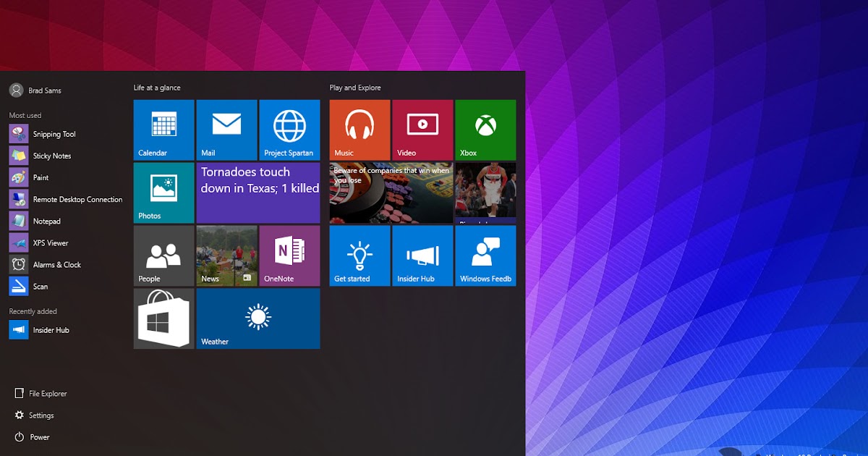
Task: Click the Power option
Action: tap(37, 437)
